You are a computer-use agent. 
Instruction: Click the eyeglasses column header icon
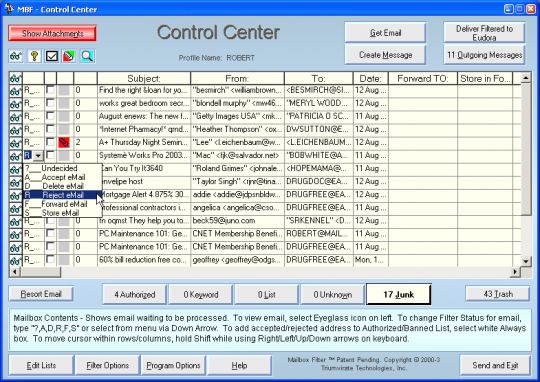(x=16, y=79)
